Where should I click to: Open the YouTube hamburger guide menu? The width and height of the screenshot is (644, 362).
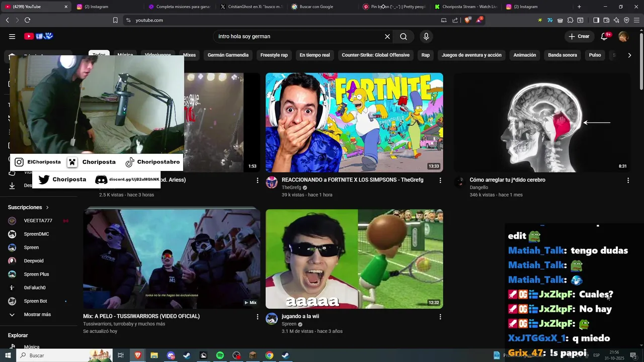(x=12, y=36)
